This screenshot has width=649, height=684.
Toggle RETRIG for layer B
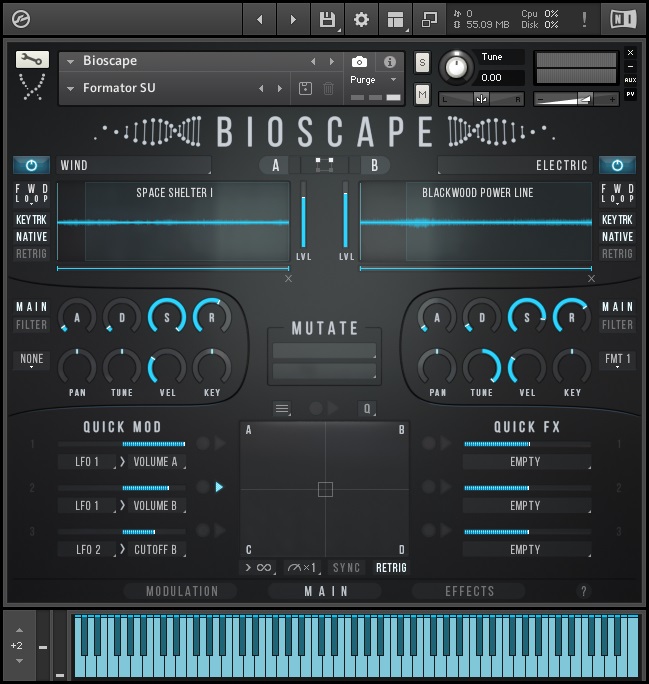pos(617,253)
